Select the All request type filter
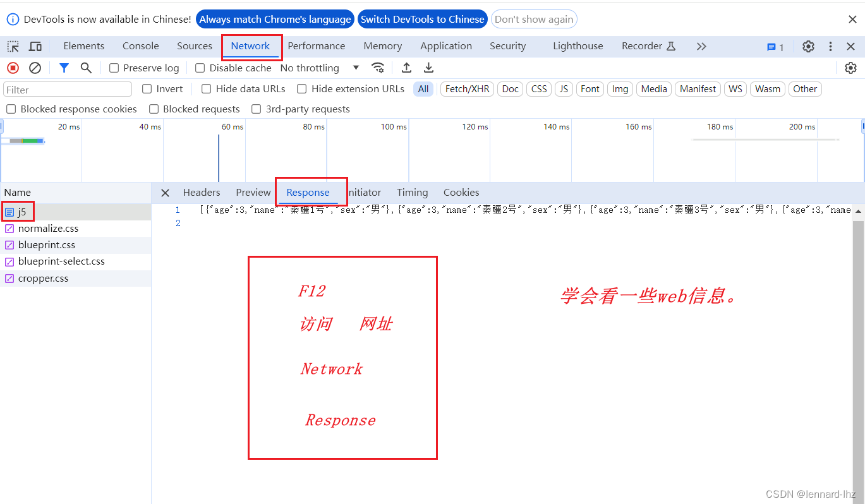 click(x=423, y=89)
